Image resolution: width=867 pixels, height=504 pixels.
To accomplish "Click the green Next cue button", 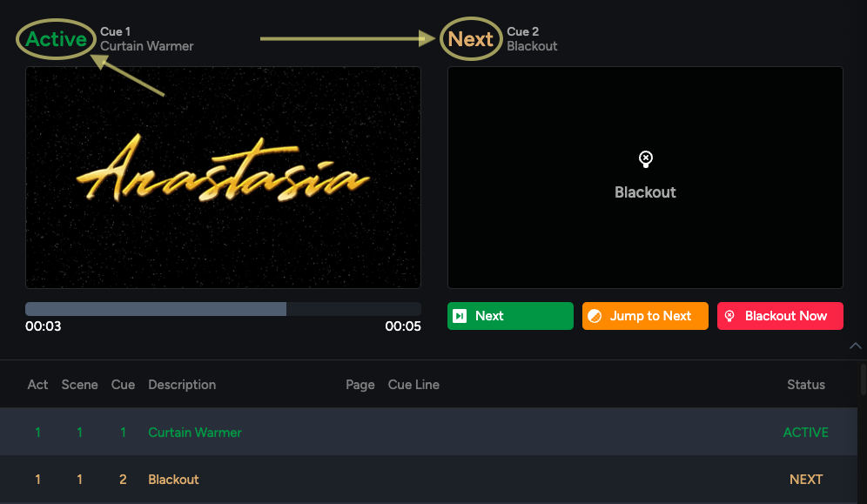I will [x=510, y=316].
